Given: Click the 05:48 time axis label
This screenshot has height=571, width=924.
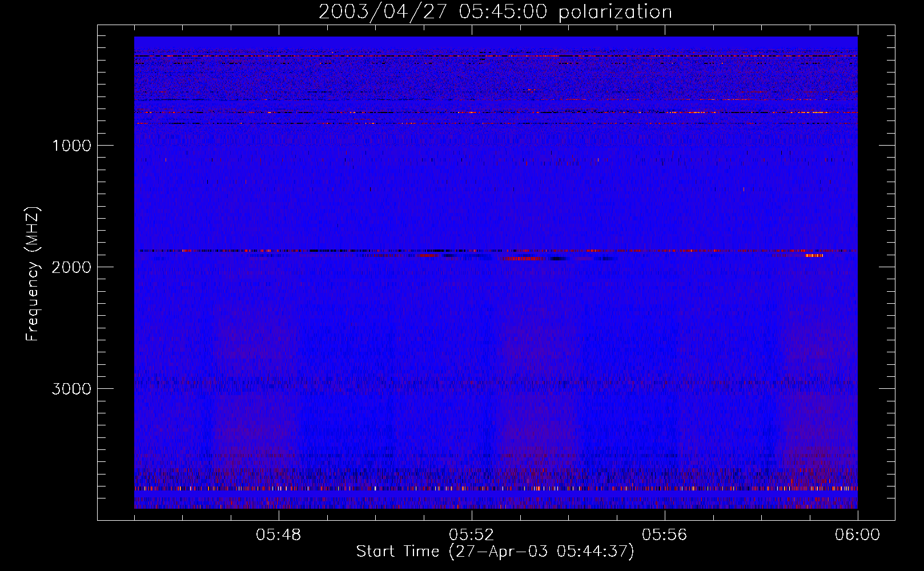Looking at the screenshot, I should 278,535.
